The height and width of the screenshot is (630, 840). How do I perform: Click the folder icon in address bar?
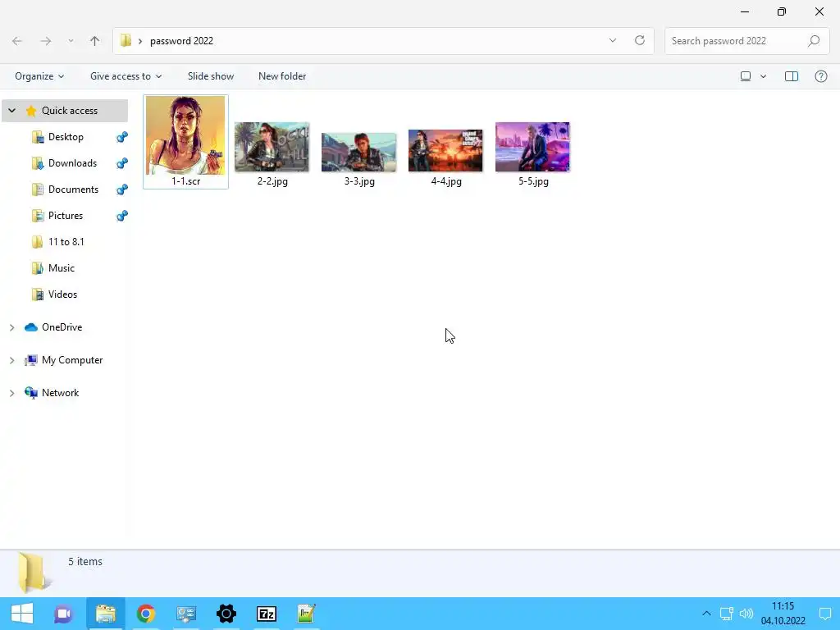(x=126, y=41)
